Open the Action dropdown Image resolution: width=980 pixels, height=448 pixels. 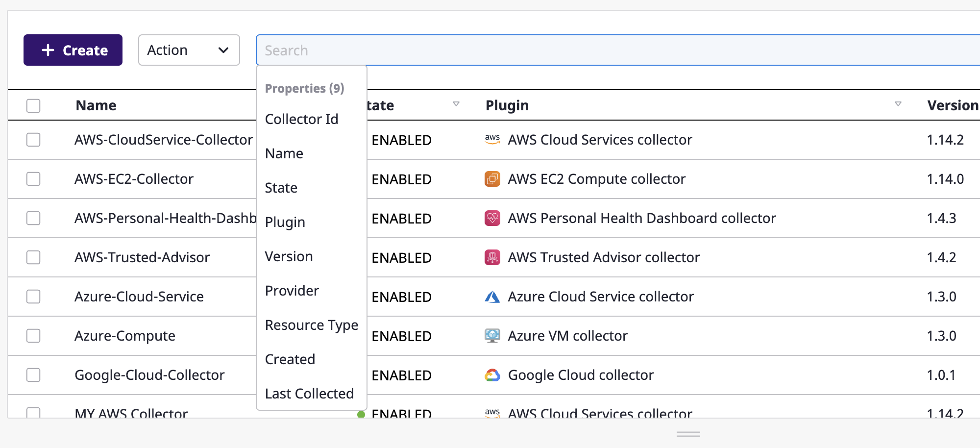(189, 50)
